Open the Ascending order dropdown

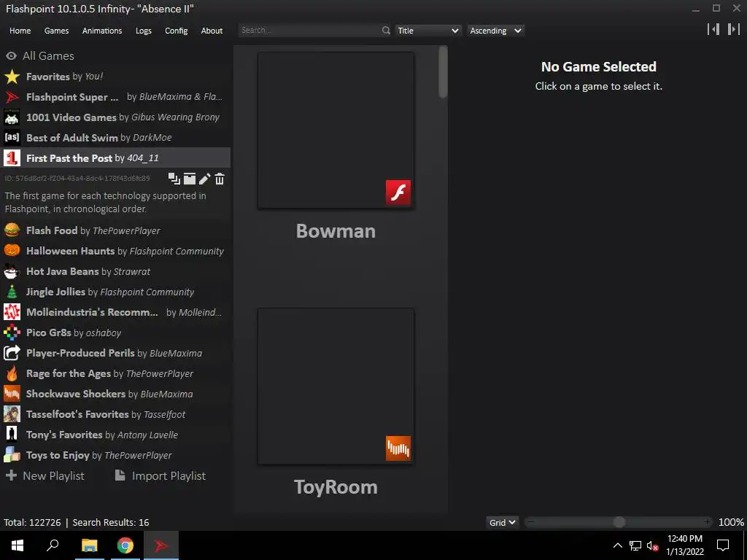tap(495, 31)
